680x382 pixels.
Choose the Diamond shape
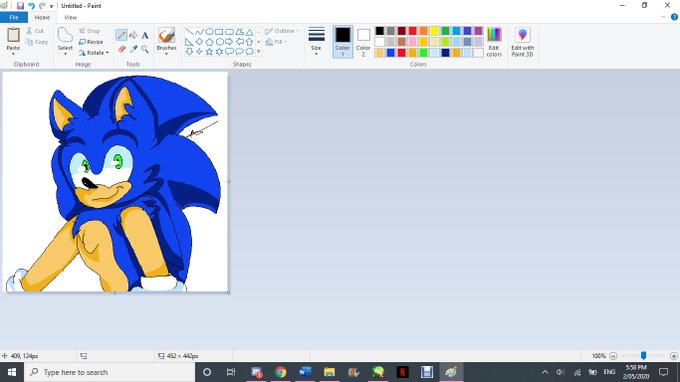(x=199, y=42)
